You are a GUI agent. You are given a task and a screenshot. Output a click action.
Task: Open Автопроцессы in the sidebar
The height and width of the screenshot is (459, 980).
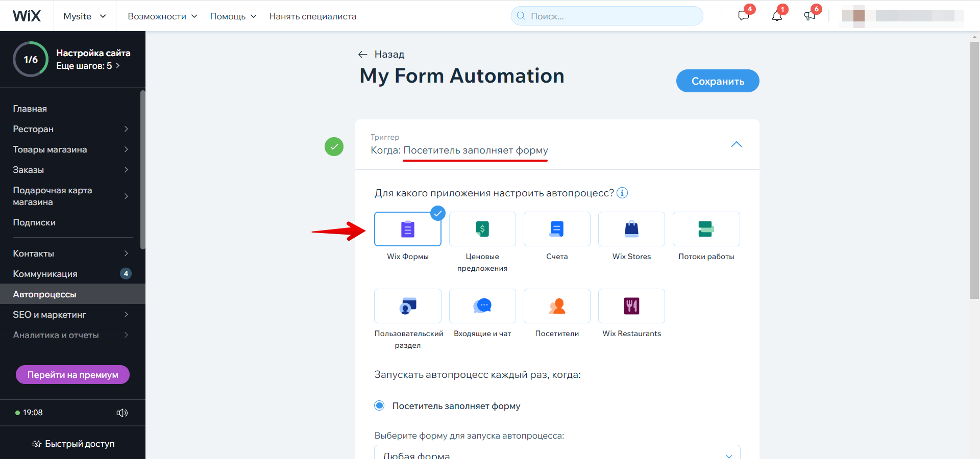72,294
